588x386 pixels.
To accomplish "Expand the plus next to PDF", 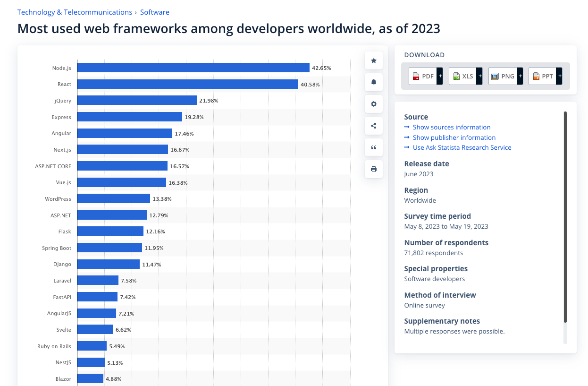I will (x=440, y=76).
